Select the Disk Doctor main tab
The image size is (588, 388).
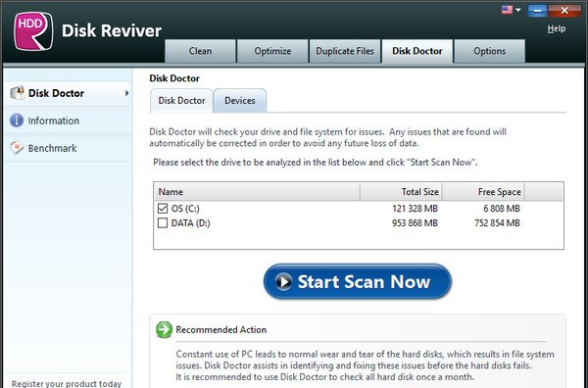[417, 51]
